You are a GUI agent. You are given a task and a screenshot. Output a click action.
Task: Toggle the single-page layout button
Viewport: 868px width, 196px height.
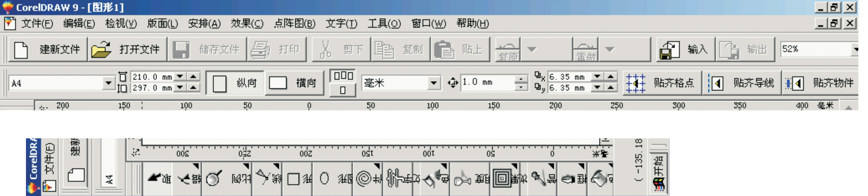[x=343, y=90]
